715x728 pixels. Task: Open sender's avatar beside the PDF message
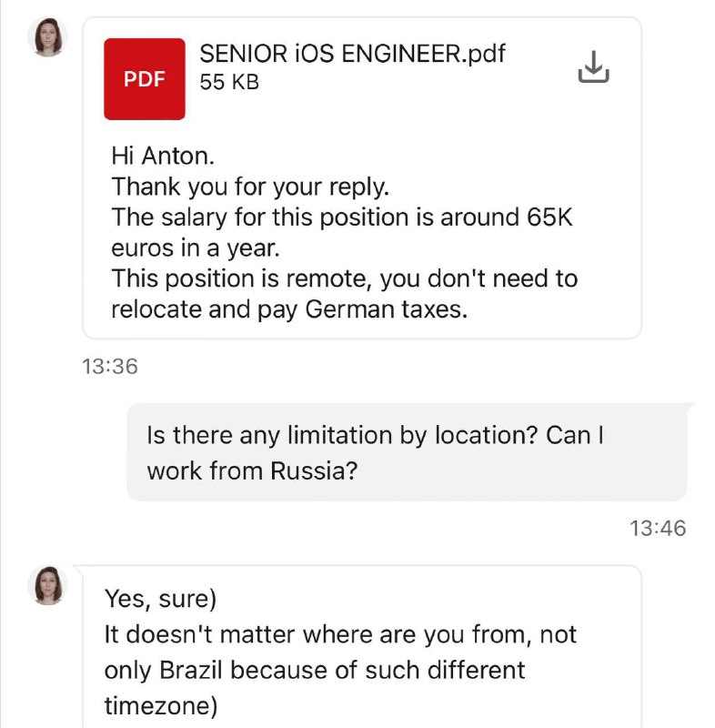(48, 37)
